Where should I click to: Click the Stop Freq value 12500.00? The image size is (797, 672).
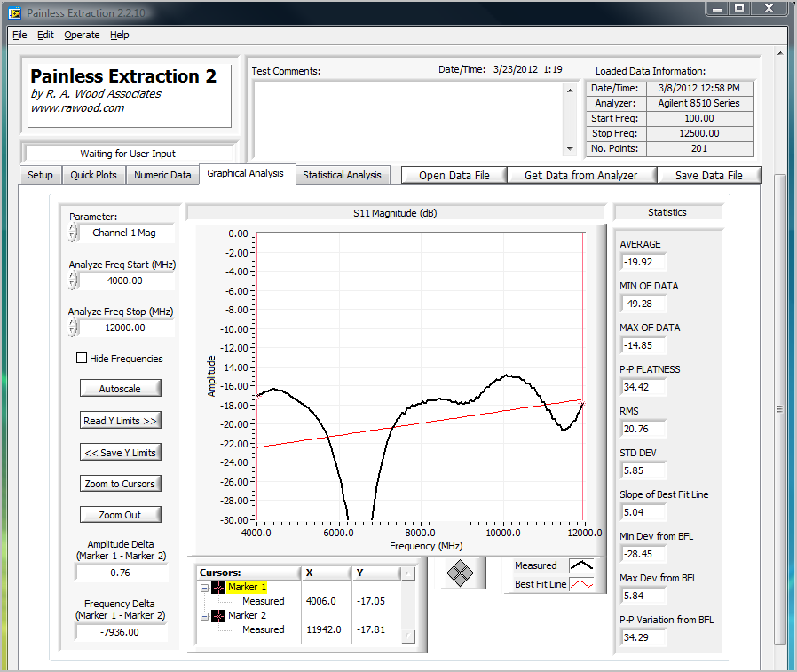coord(699,133)
